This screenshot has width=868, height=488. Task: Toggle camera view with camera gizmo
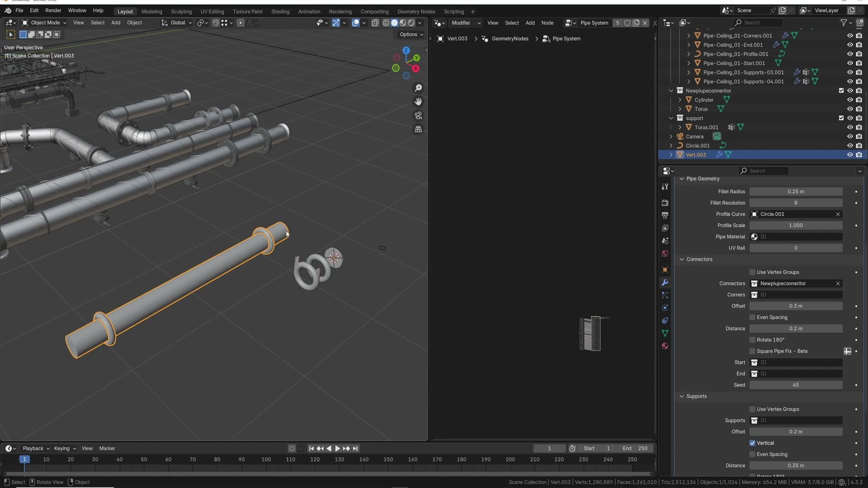418,115
